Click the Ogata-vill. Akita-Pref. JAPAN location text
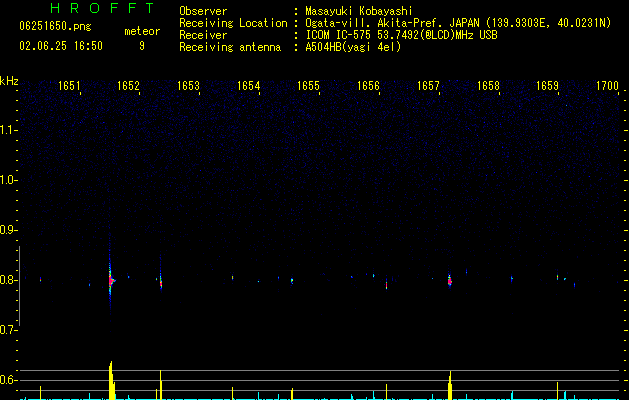629x400 pixels. pos(458,23)
